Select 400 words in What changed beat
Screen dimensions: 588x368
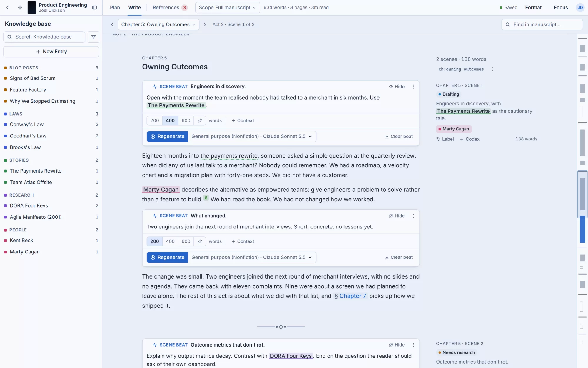click(170, 241)
